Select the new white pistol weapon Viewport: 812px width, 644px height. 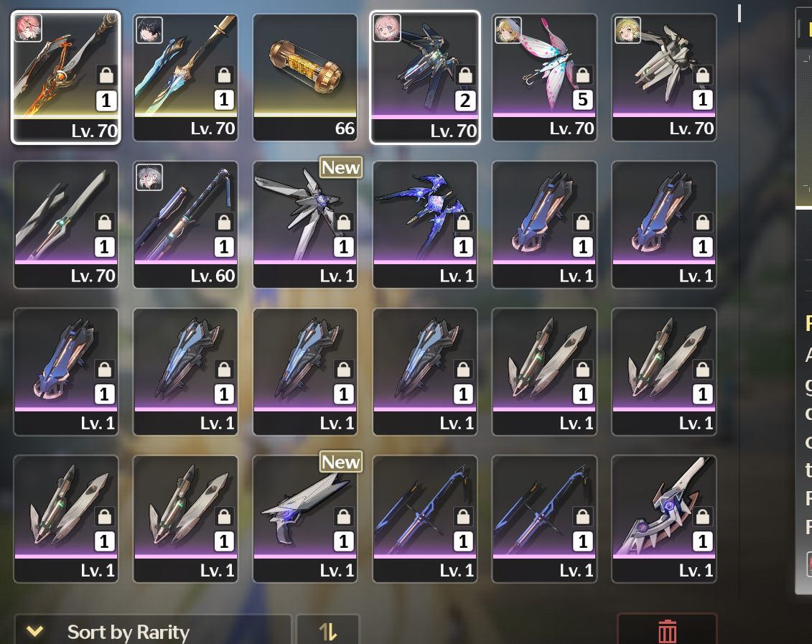pyautogui.click(x=305, y=519)
